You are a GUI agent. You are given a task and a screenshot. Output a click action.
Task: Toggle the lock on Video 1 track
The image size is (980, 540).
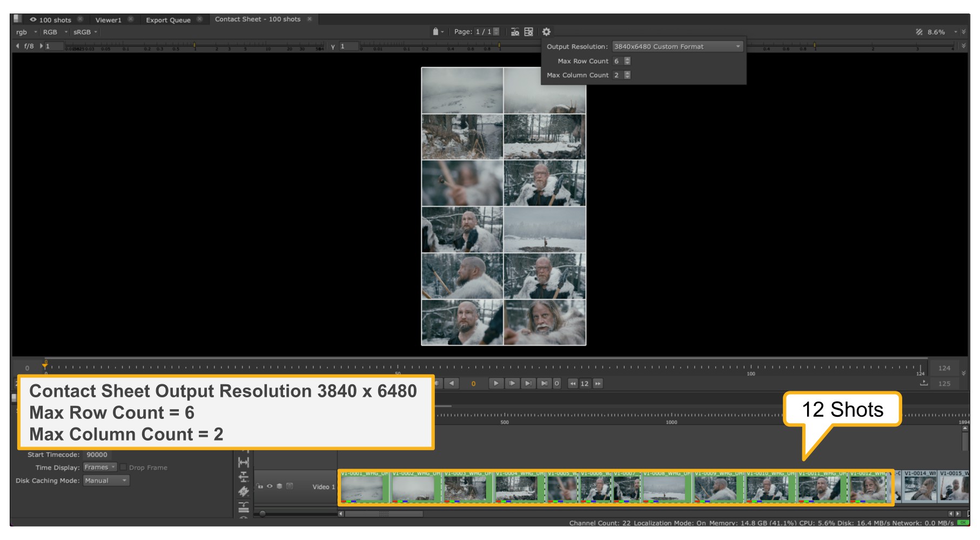coord(260,486)
